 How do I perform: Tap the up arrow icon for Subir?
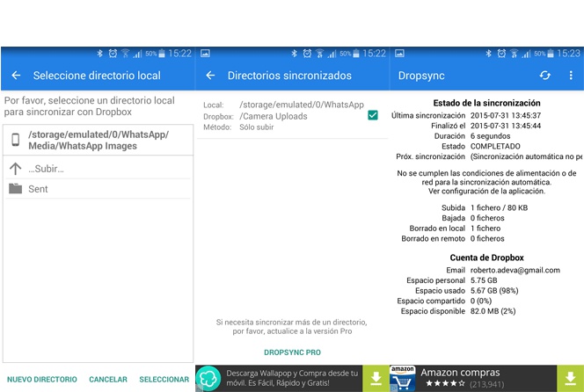tap(15, 169)
